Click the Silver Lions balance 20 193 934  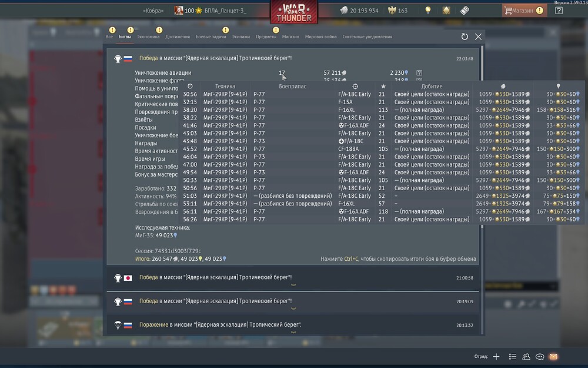click(359, 11)
